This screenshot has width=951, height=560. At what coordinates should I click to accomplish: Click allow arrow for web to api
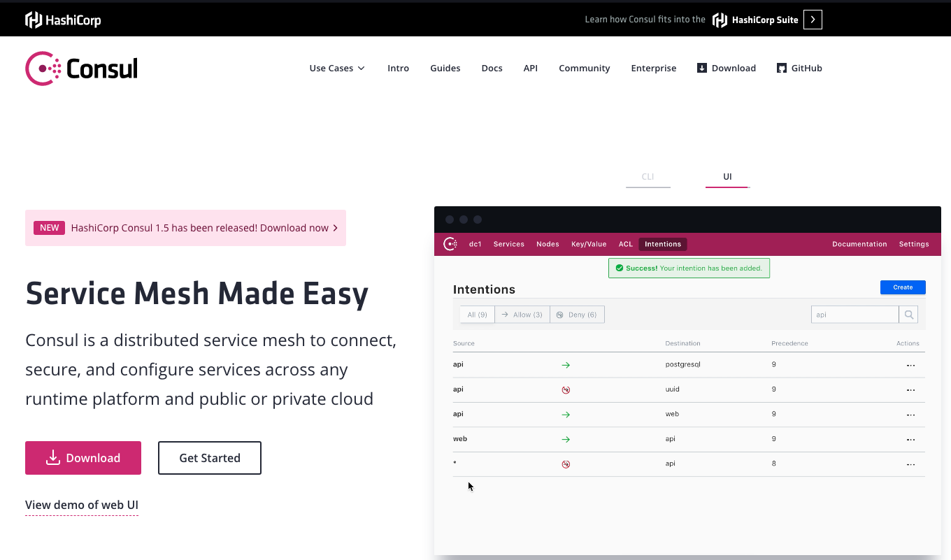click(x=566, y=439)
